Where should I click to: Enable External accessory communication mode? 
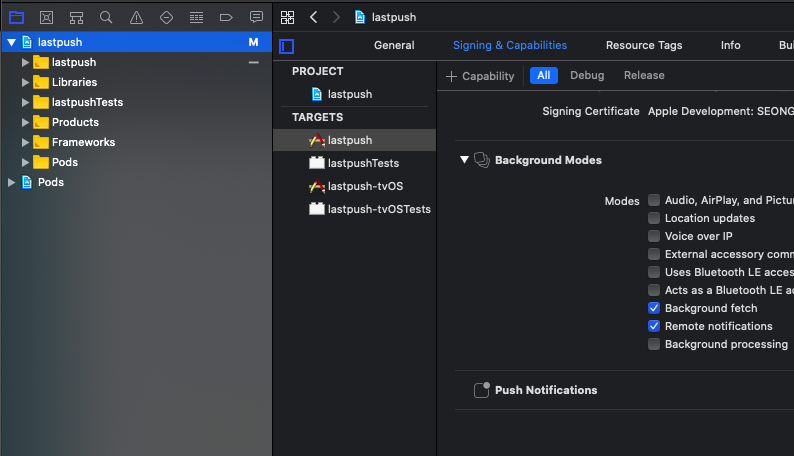click(654, 254)
